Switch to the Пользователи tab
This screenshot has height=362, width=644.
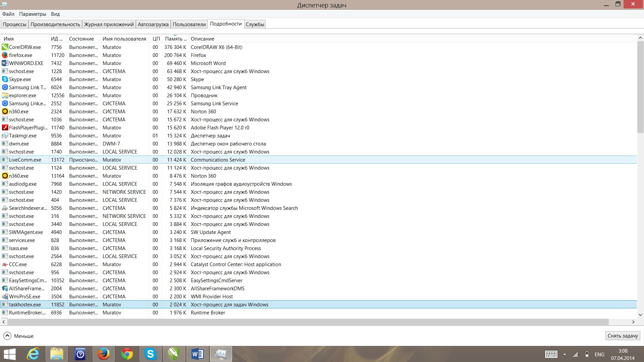(x=189, y=24)
